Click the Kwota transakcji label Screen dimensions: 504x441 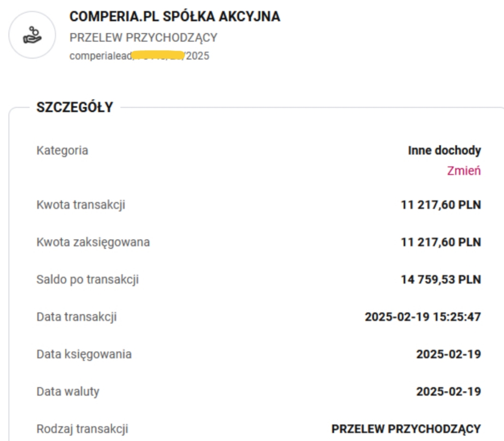coord(80,205)
